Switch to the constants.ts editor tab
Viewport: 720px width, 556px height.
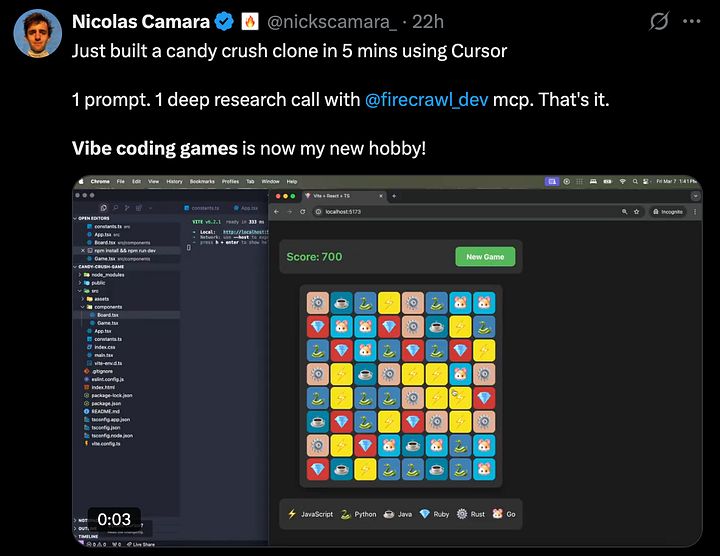[x=202, y=208]
